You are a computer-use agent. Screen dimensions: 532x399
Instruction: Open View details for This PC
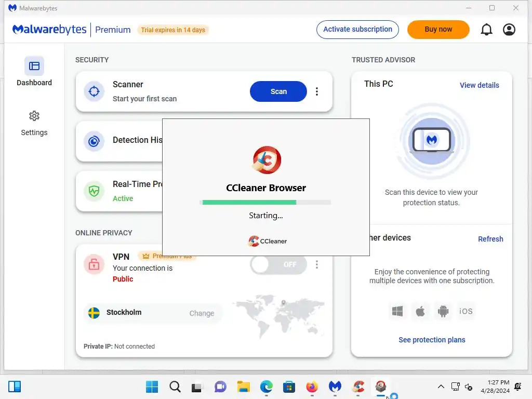tap(480, 85)
